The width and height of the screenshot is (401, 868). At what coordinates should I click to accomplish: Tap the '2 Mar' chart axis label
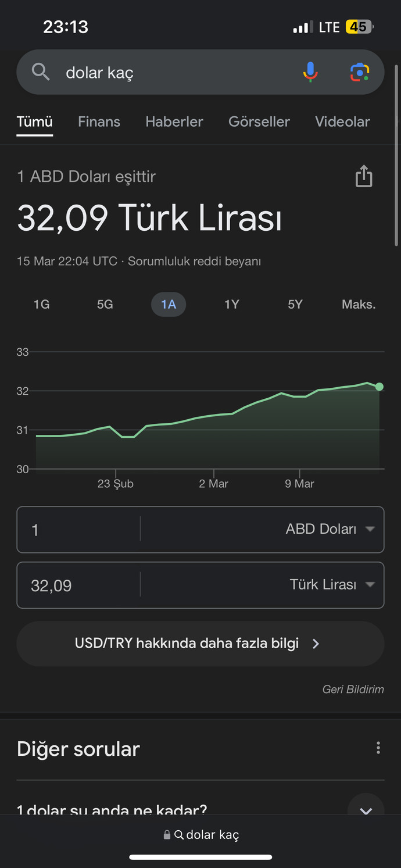214,484
